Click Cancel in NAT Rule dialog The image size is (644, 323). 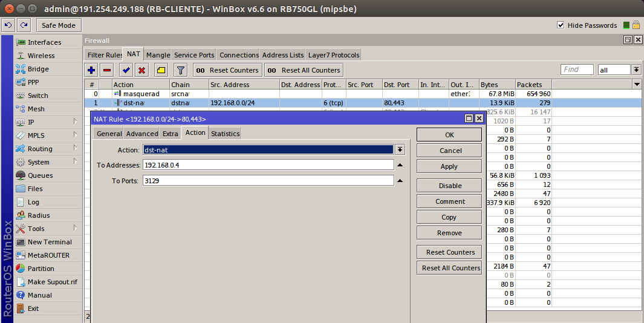click(x=449, y=151)
